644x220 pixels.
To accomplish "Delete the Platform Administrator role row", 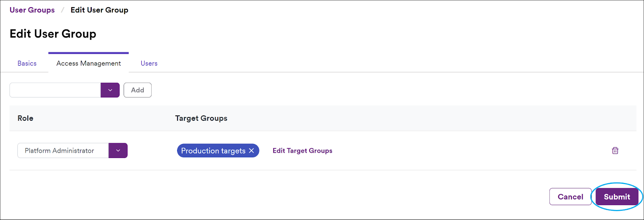I will coord(615,150).
